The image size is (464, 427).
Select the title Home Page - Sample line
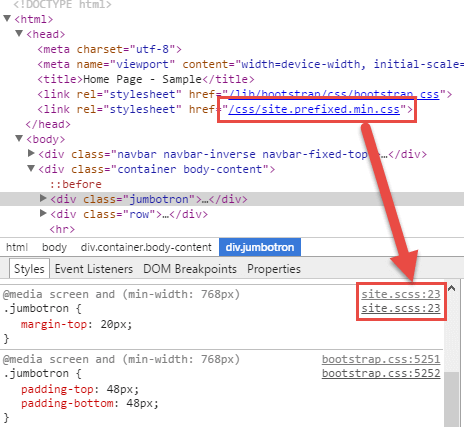146,79
